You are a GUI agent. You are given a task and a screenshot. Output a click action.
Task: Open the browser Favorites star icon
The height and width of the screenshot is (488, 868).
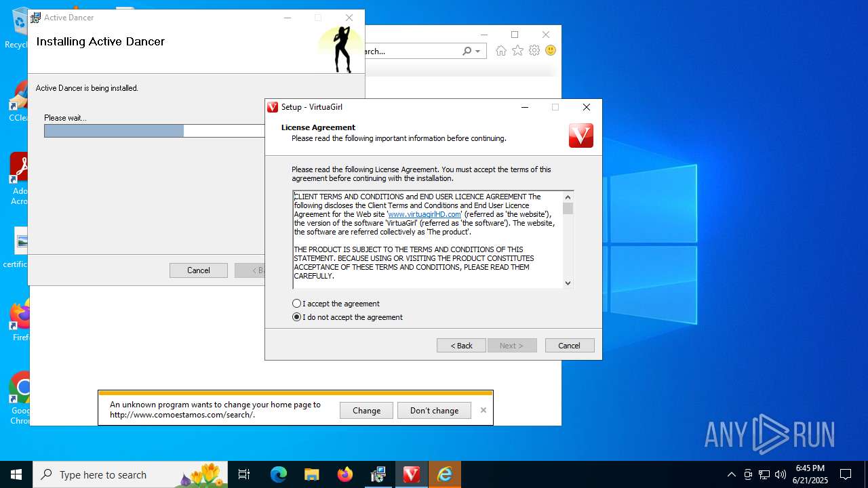[518, 51]
